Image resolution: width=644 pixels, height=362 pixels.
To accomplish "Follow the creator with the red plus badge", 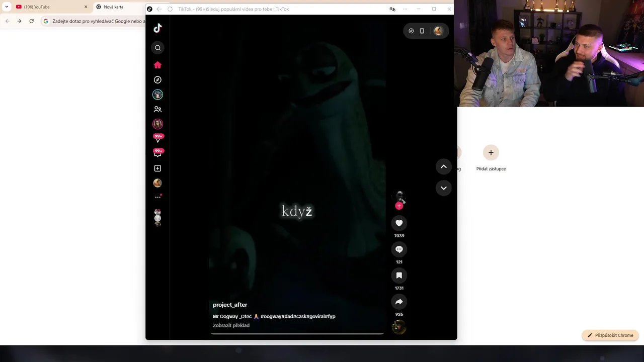I will (x=399, y=206).
